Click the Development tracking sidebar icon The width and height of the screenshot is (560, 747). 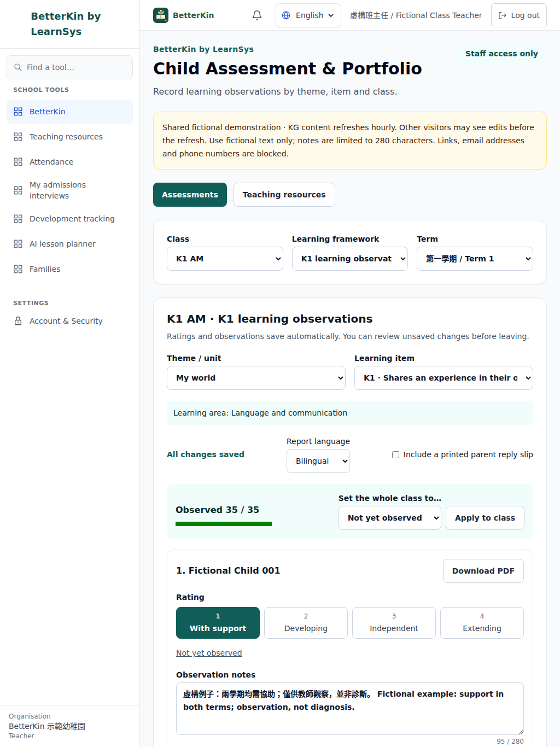pyautogui.click(x=18, y=219)
